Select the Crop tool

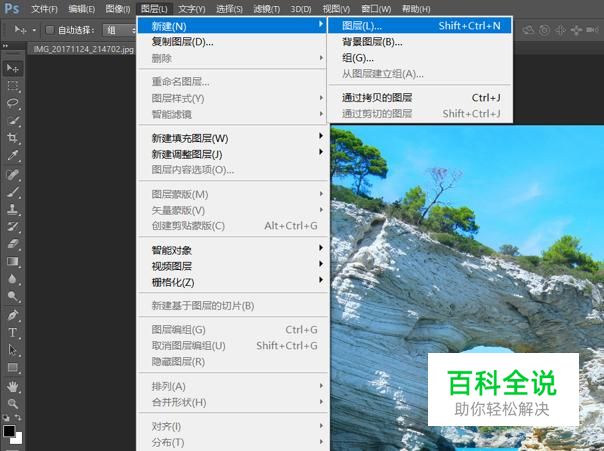click(x=13, y=138)
